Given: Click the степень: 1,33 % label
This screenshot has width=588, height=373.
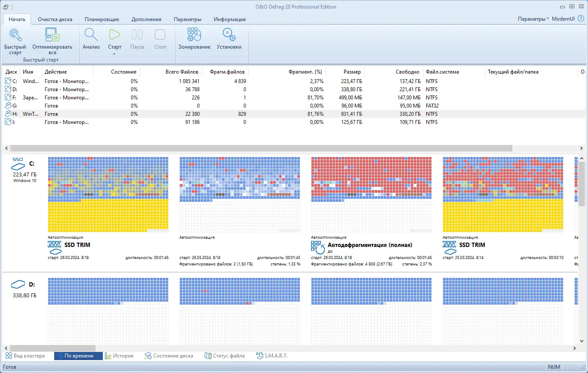Looking at the screenshot, I should (x=285, y=264).
